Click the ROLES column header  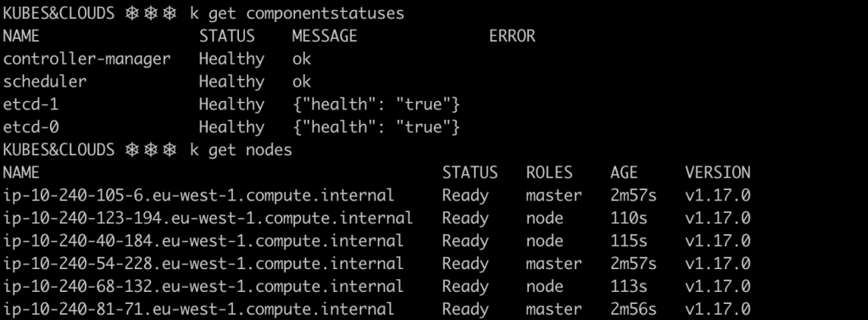click(x=549, y=172)
